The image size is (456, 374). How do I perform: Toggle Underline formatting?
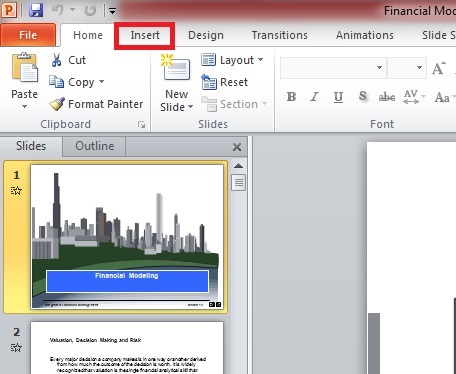pyautogui.click(x=338, y=97)
